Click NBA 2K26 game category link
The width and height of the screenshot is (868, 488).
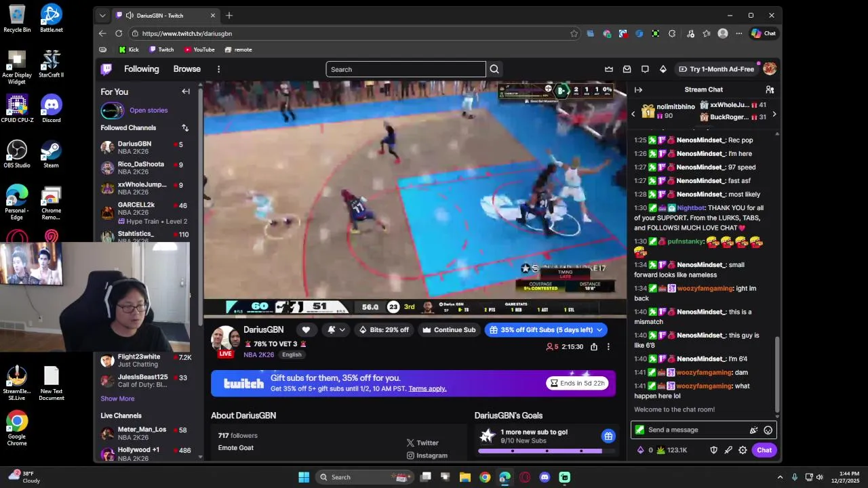(259, 354)
